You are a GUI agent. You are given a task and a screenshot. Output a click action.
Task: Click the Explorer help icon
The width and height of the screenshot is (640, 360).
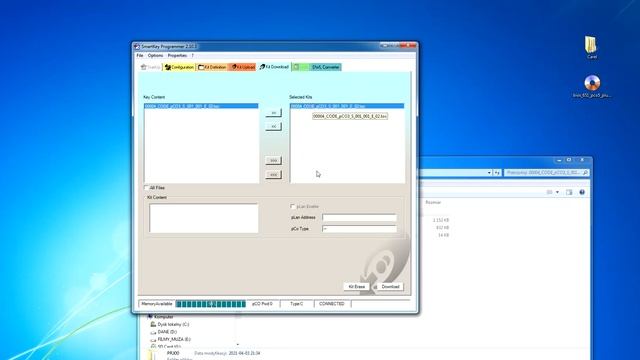(x=582, y=192)
